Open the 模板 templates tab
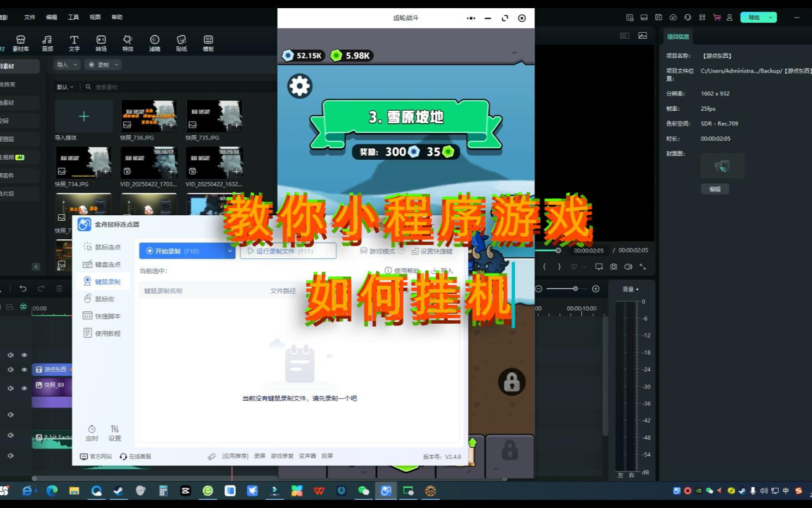The height and width of the screenshot is (508, 812). [x=208, y=43]
